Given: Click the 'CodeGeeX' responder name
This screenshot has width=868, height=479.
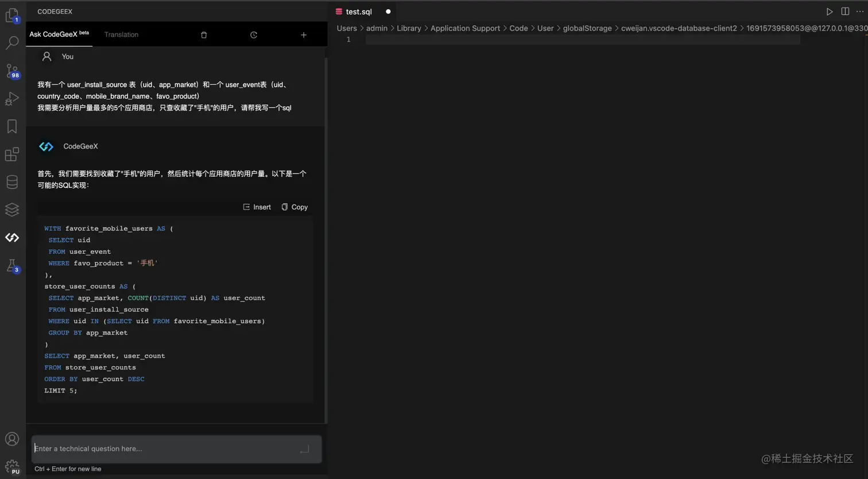Looking at the screenshot, I should [80, 146].
